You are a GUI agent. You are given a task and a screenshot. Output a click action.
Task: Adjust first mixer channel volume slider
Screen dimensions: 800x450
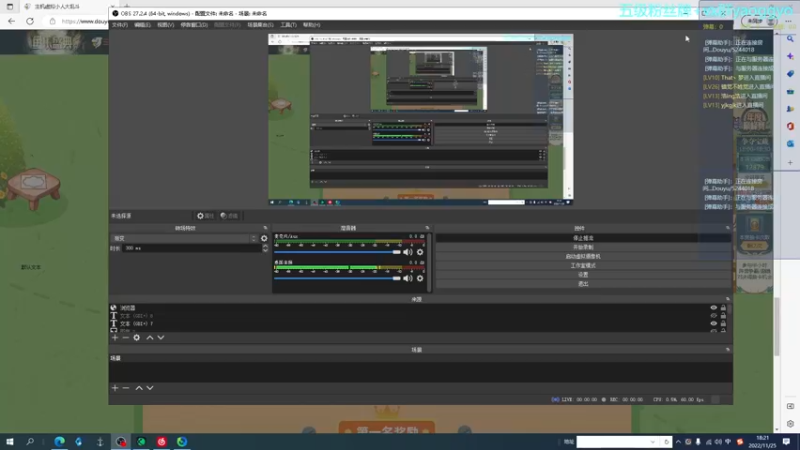pyautogui.click(x=337, y=252)
